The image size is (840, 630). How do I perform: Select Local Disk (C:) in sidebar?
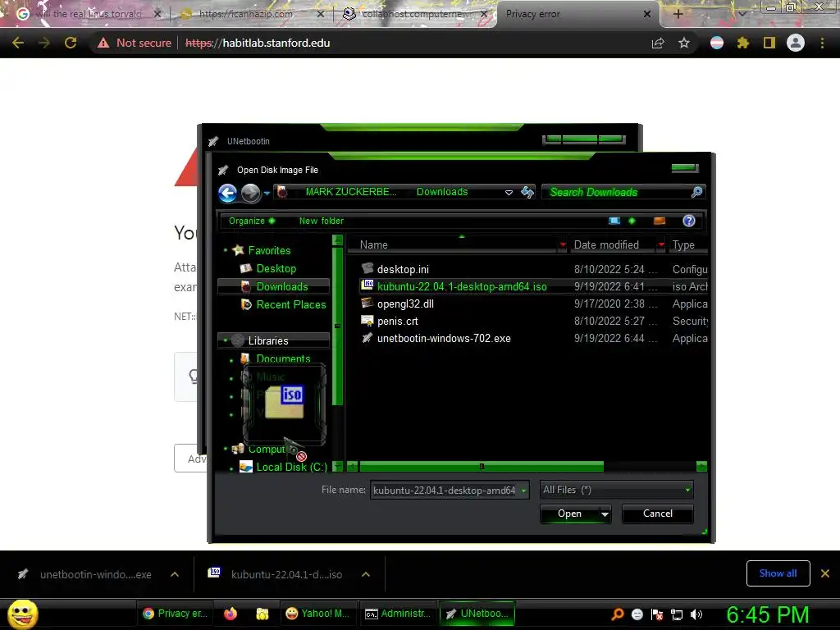pyautogui.click(x=291, y=467)
